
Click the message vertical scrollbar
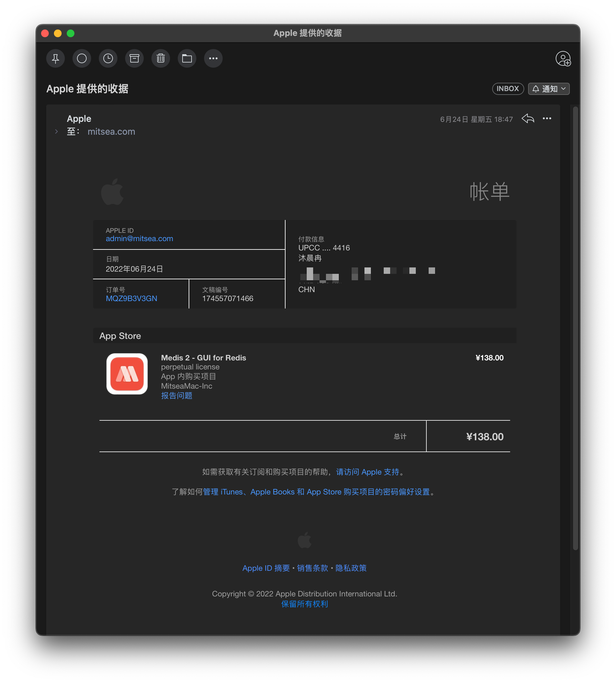575,328
